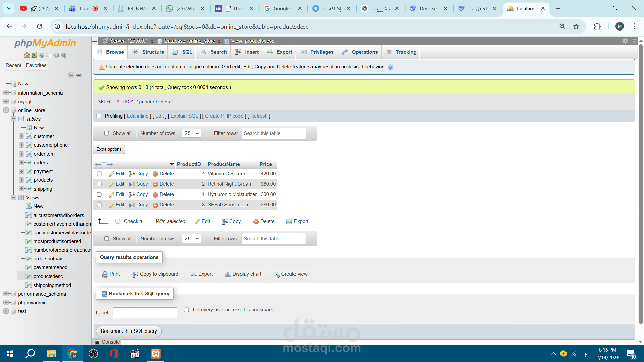This screenshot has width=644, height=362.
Task: Click the phpMyAdmin home icon
Action: tap(26, 55)
